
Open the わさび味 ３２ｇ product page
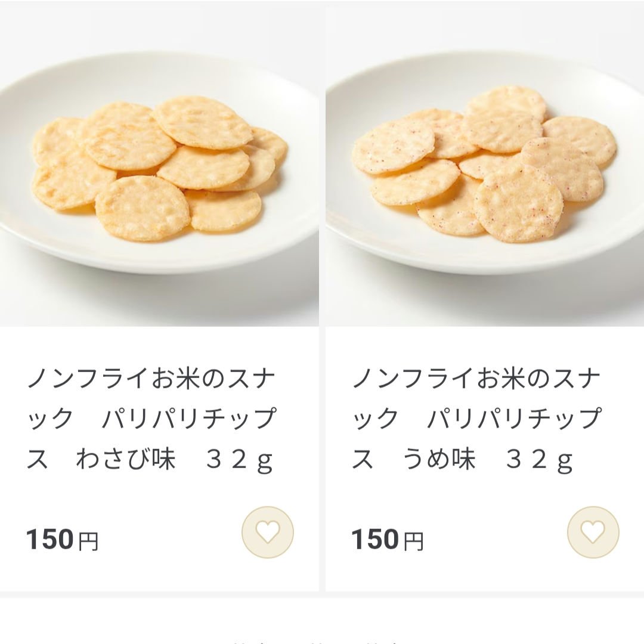[152, 417]
